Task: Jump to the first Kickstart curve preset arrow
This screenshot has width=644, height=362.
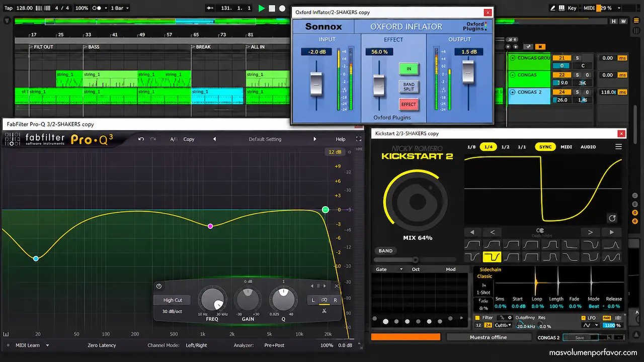Action: (x=472, y=232)
